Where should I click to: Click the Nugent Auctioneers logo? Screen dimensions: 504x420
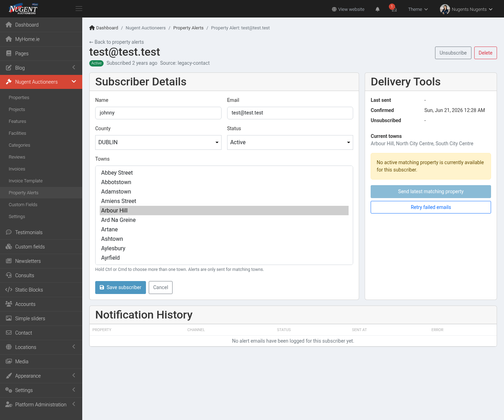click(x=23, y=9)
